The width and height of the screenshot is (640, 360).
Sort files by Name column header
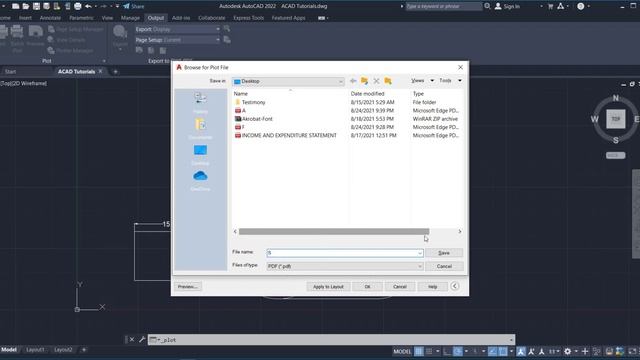(241, 93)
